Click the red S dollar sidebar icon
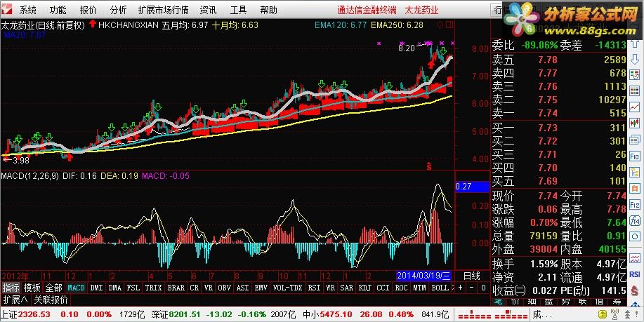The image size is (644, 322). click(x=635, y=290)
